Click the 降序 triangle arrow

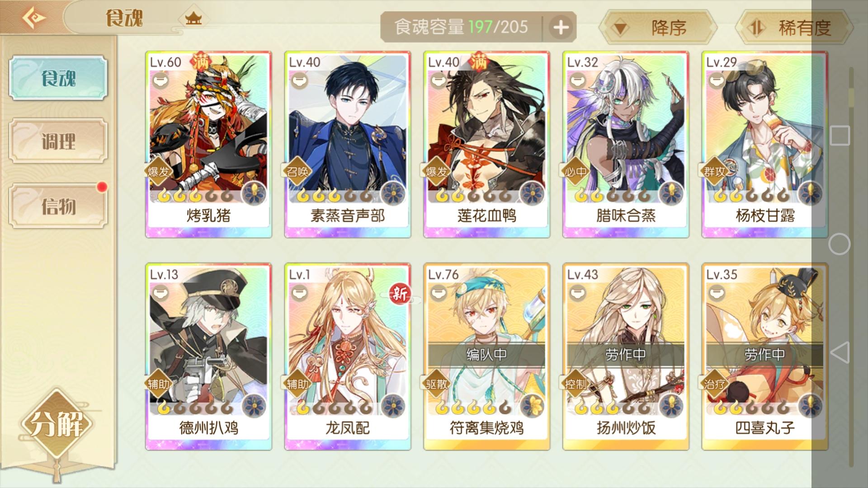pyautogui.click(x=620, y=28)
